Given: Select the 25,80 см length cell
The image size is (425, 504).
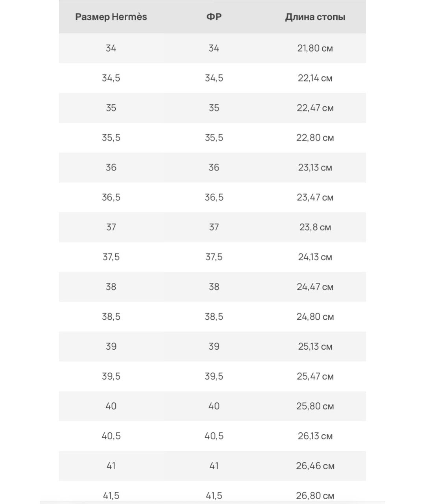Looking at the screenshot, I should [315, 406].
